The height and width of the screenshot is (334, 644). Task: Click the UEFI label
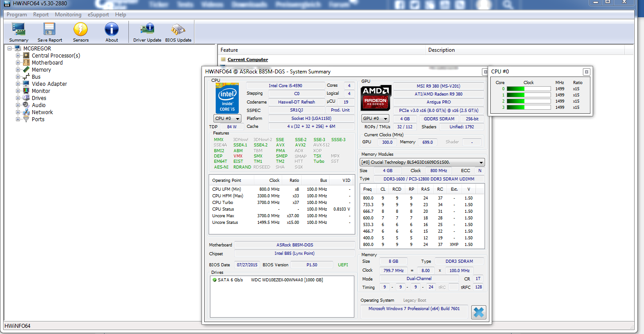pyautogui.click(x=343, y=265)
